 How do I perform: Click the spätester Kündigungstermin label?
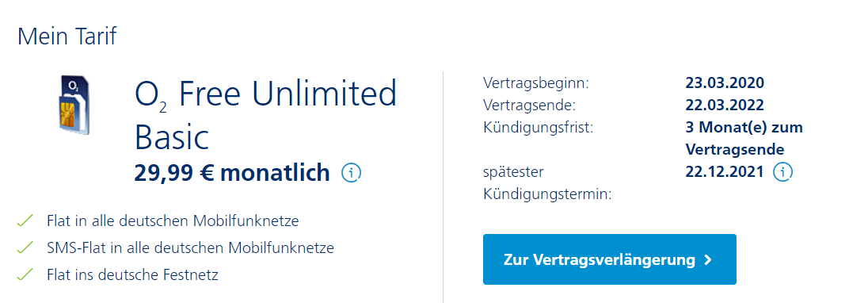[x=547, y=183]
